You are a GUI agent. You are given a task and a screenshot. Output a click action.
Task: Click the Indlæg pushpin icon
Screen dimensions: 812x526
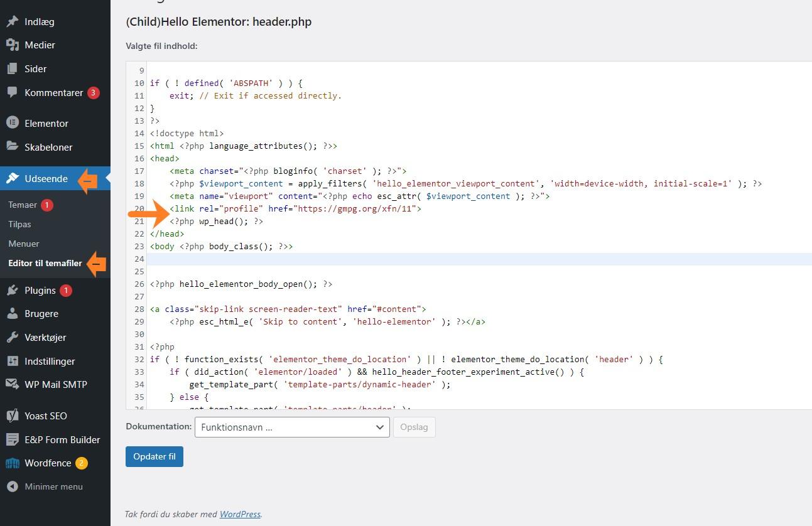click(x=13, y=21)
